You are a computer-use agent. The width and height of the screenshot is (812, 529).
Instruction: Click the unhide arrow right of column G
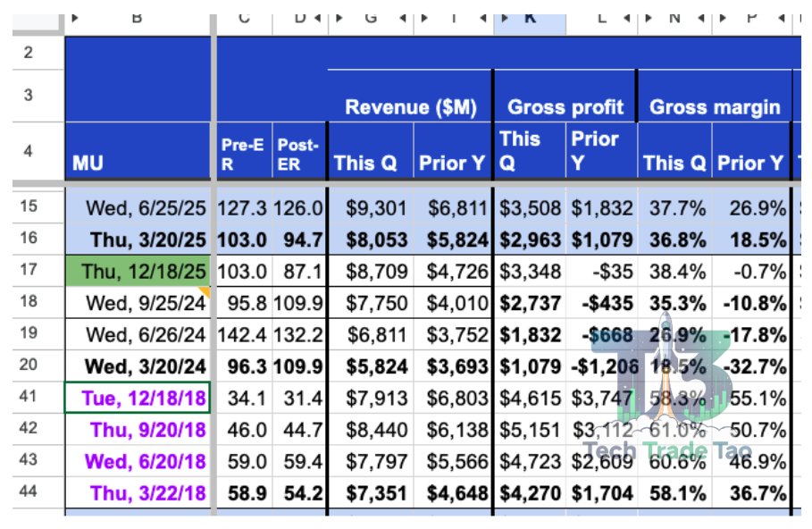click(402, 18)
